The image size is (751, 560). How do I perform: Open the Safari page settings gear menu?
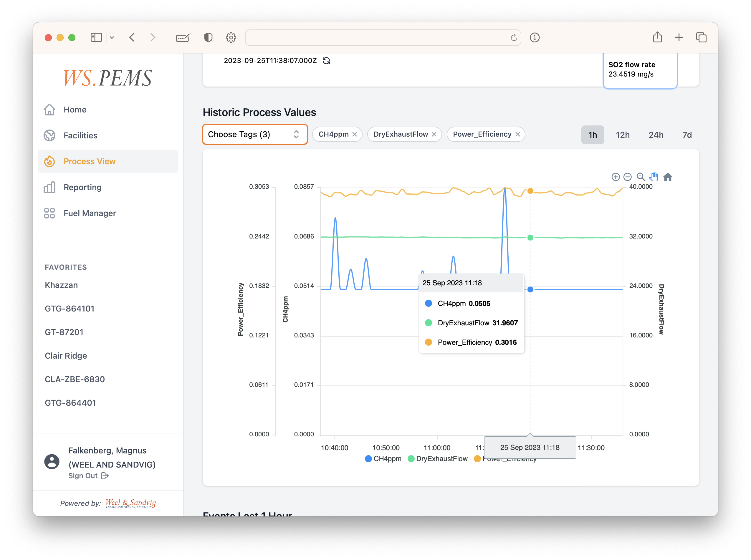click(x=231, y=37)
